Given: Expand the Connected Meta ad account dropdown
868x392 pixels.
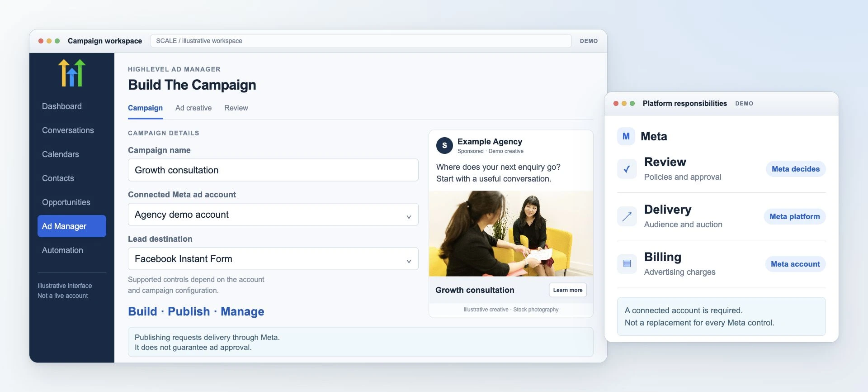Looking at the screenshot, I should point(273,215).
